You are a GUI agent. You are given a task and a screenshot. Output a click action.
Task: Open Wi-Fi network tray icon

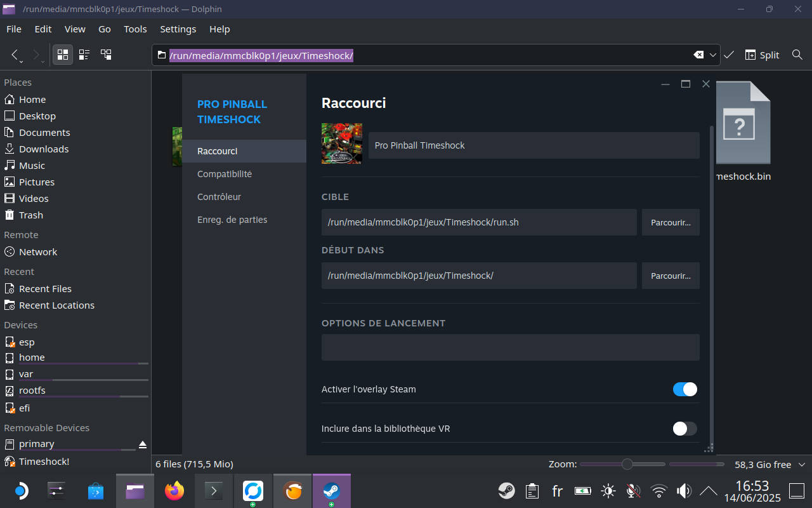659,491
